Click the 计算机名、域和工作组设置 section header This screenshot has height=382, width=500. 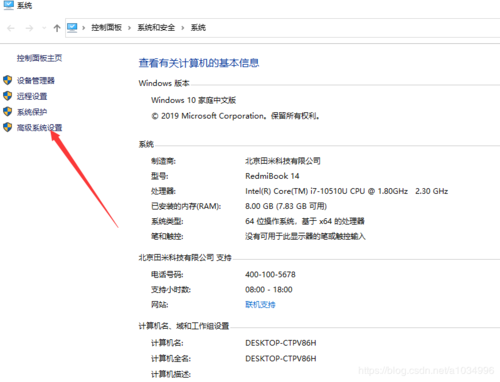point(184,326)
